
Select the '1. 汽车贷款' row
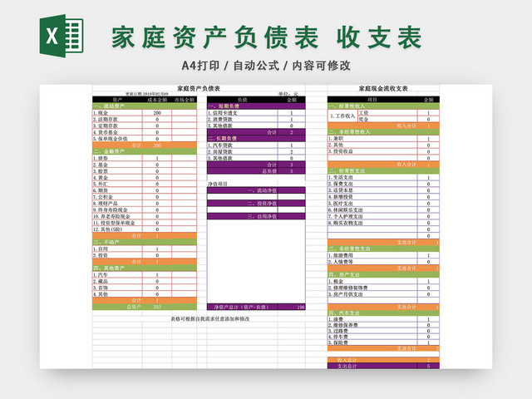pyautogui.click(x=256, y=145)
